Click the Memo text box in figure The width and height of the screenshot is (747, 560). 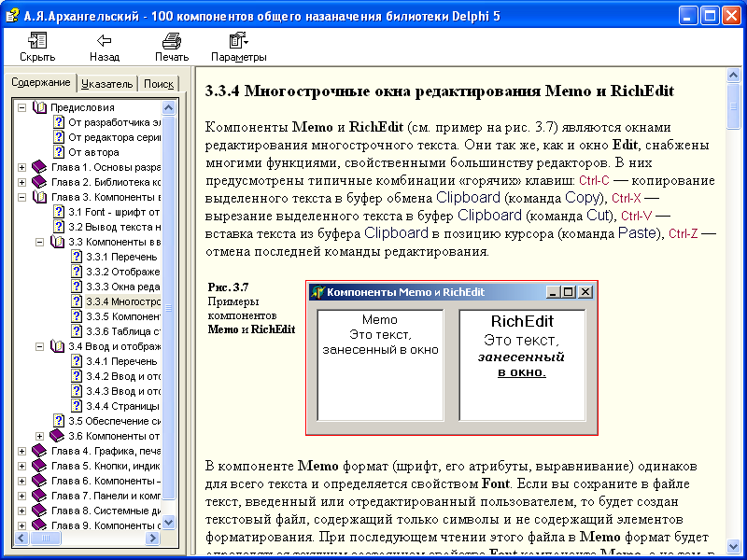pos(380,366)
